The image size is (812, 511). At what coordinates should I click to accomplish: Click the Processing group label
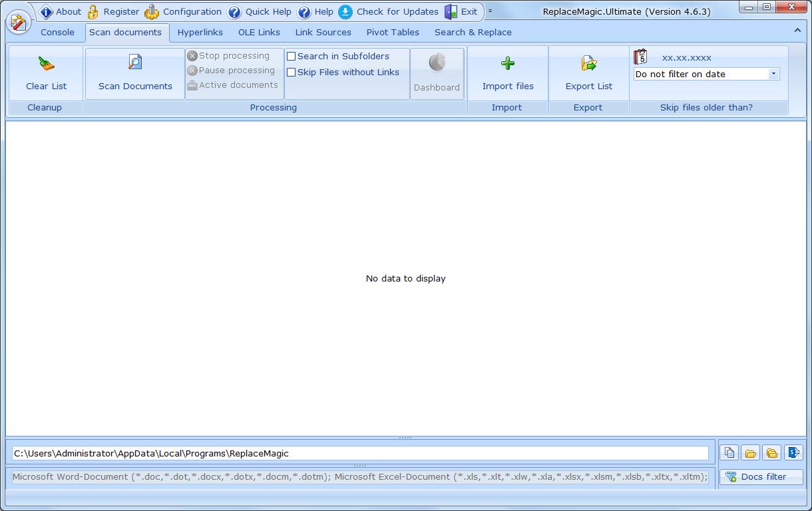(274, 107)
